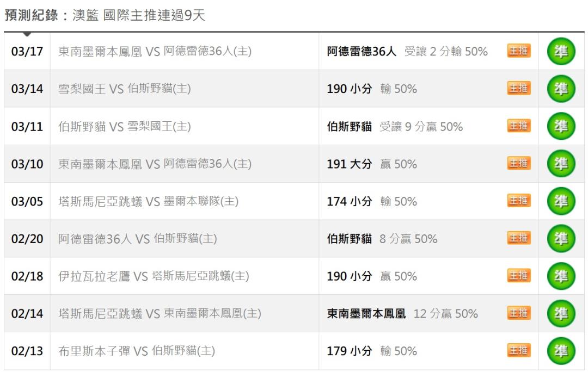Viewport: 588px width, 372px height.
Task: Select 塔斯馬尼亞跳蟻 VS 墨爾本聯隊 matchup
Action: click(x=148, y=202)
